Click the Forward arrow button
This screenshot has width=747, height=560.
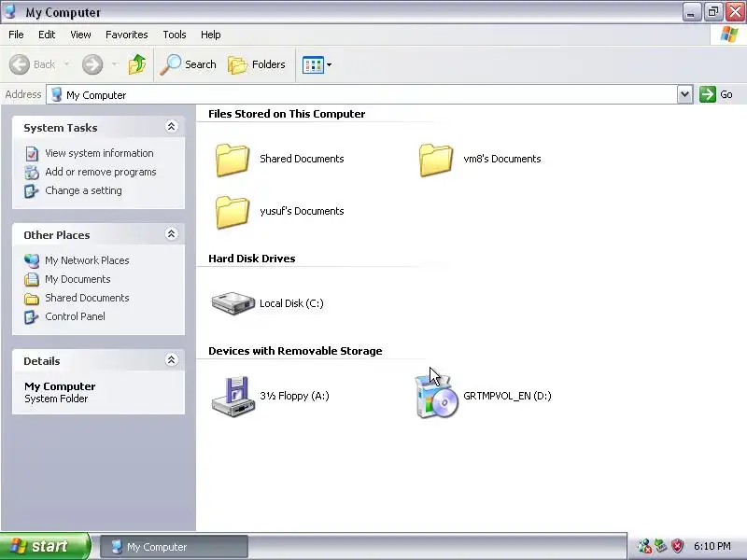[92, 64]
